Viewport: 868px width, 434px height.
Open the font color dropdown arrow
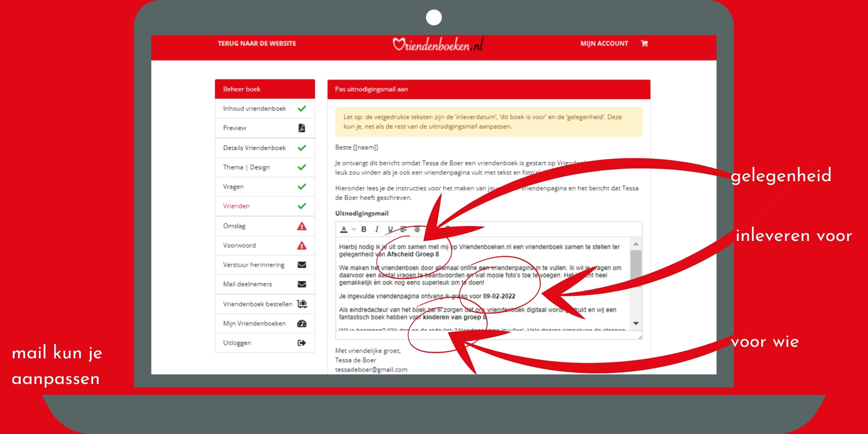point(354,229)
